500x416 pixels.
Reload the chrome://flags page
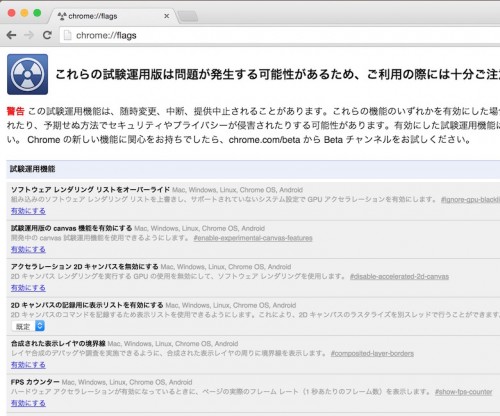pyautogui.click(x=47, y=35)
